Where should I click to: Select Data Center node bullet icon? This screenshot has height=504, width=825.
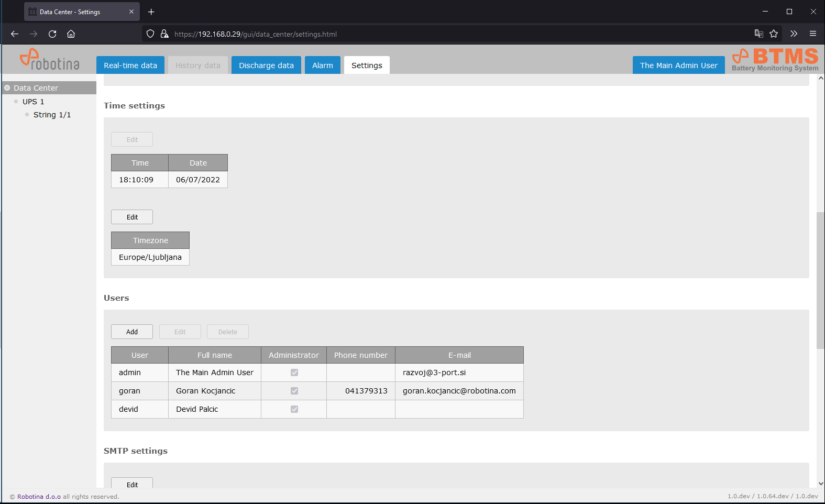[7, 88]
